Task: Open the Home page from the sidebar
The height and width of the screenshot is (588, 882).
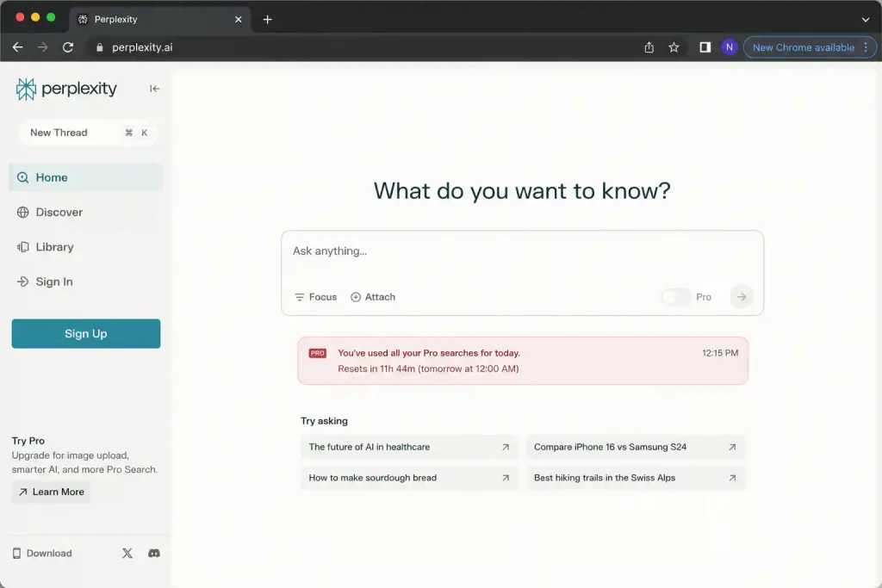Action: (85, 177)
